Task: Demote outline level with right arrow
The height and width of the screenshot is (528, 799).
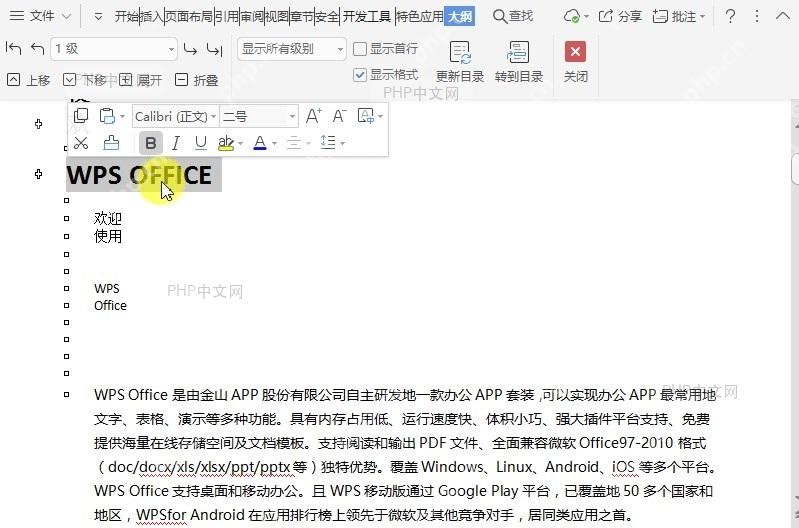Action: click(190, 49)
